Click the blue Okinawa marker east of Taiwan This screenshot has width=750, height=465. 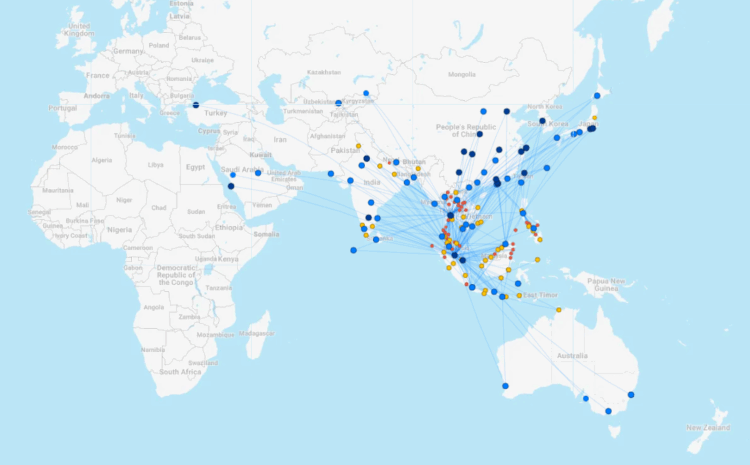(547, 168)
